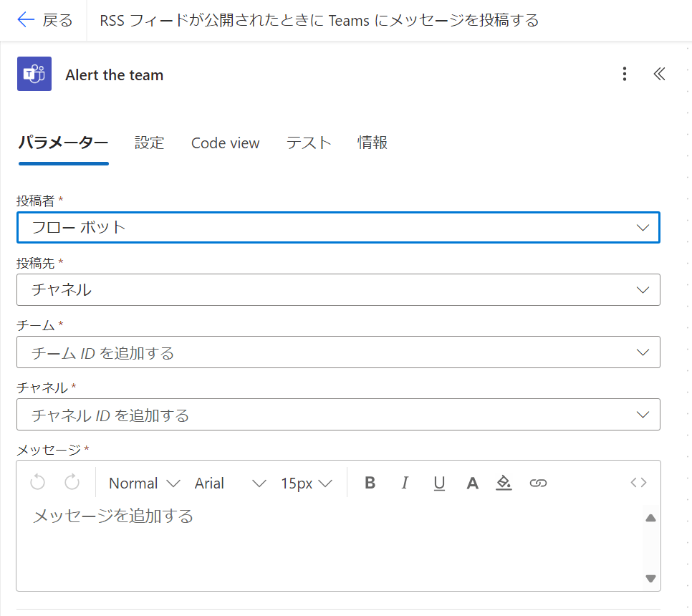Screen dimensions: 692x616
Task: Expand the チャネル ID dropdown
Action: pos(339,414)
